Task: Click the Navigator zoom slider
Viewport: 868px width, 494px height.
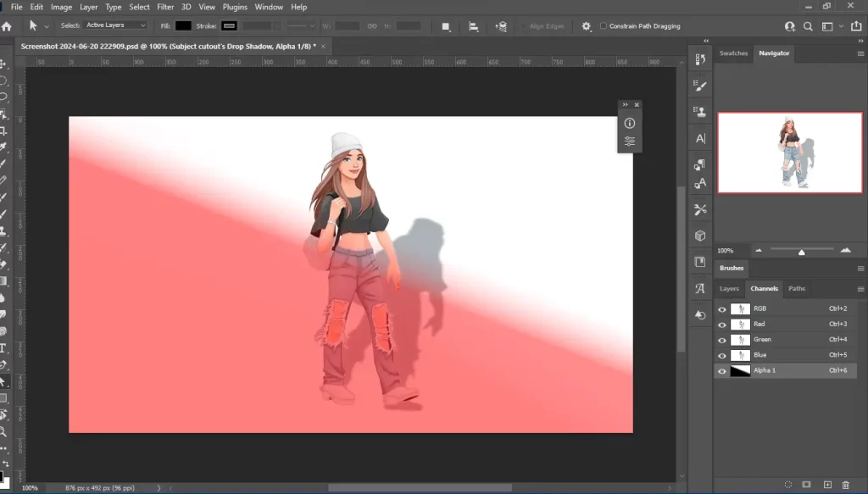Action: (801, 251)
